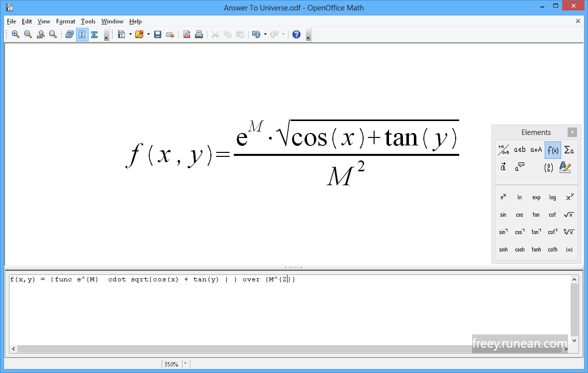Viewport: 588px width, 373px height.
Task: Refresh the formula with the Update icon
Action: [70, 34]
